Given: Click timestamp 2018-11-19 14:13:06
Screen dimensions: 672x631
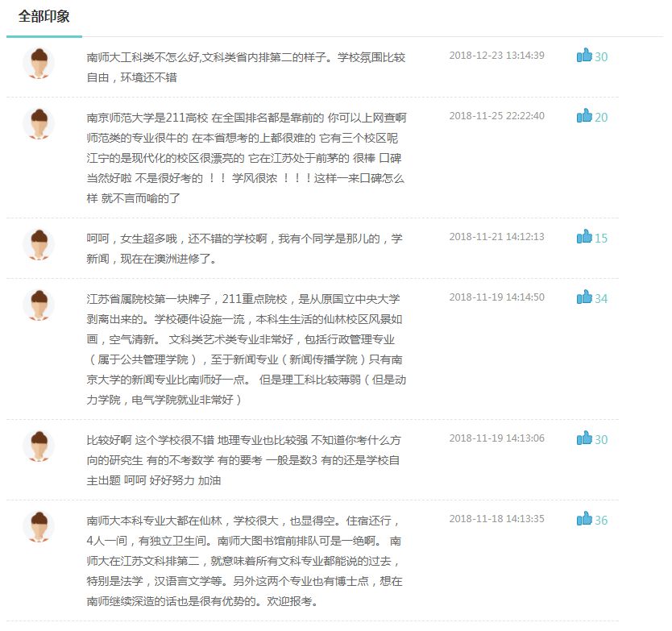Looking at the screenshot, I should coord(496,438).
